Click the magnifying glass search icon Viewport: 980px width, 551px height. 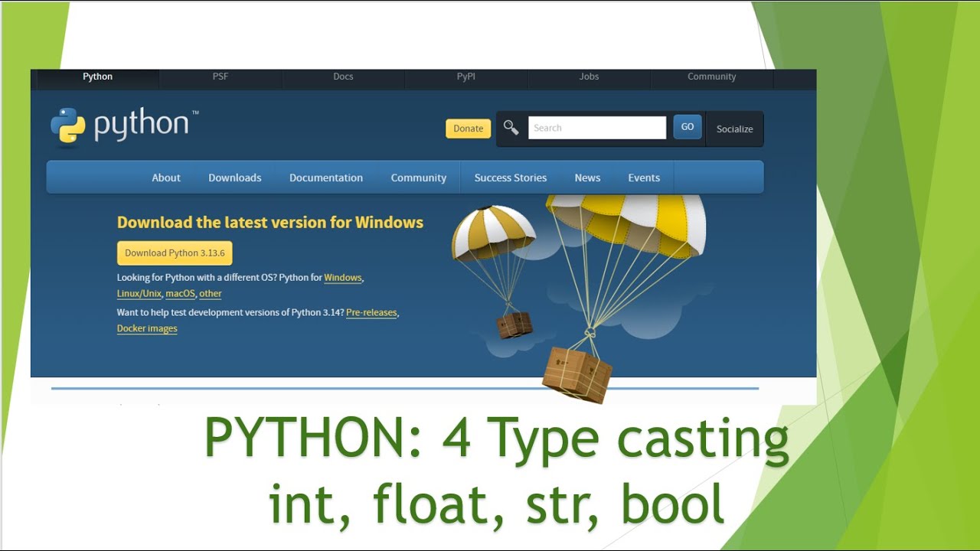tap(511, 128)
